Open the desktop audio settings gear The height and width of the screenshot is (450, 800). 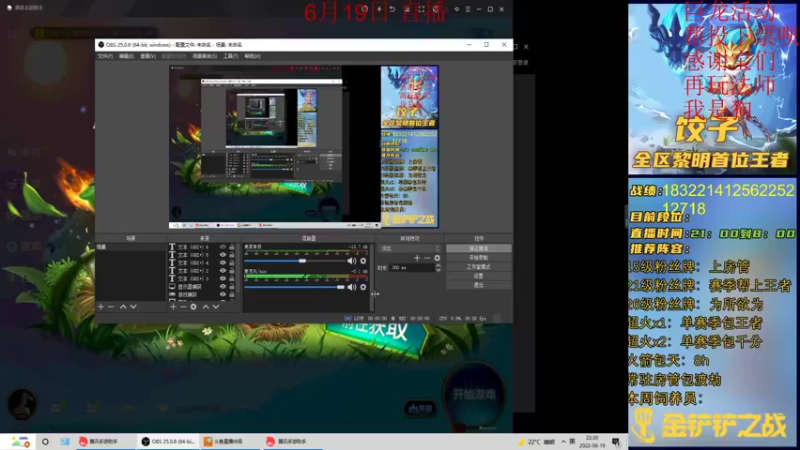point(363,261)
